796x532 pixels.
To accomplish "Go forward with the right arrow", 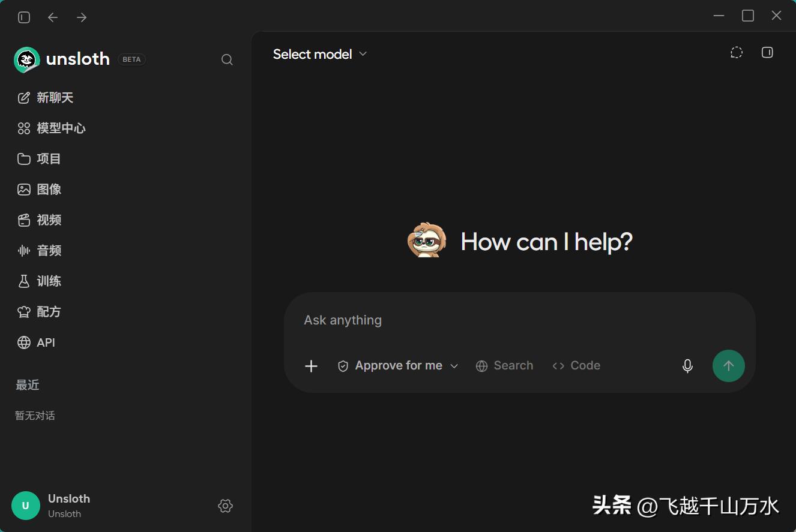I will click(x=82, y=17).
